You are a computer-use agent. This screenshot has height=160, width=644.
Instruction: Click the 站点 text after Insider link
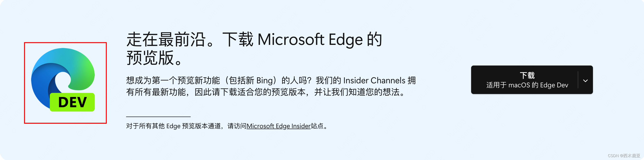[317, 126]
